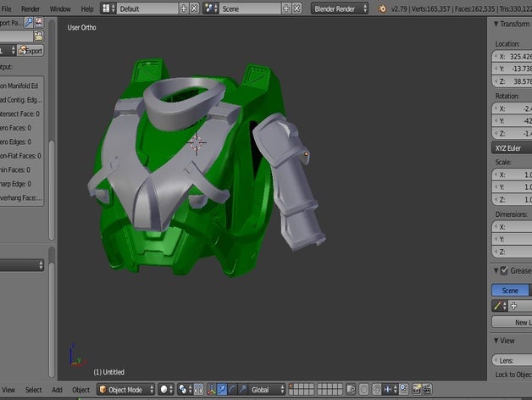This screenshot has width=532, height=400.
Task: Click the Export button
Action: coord(30,51)
